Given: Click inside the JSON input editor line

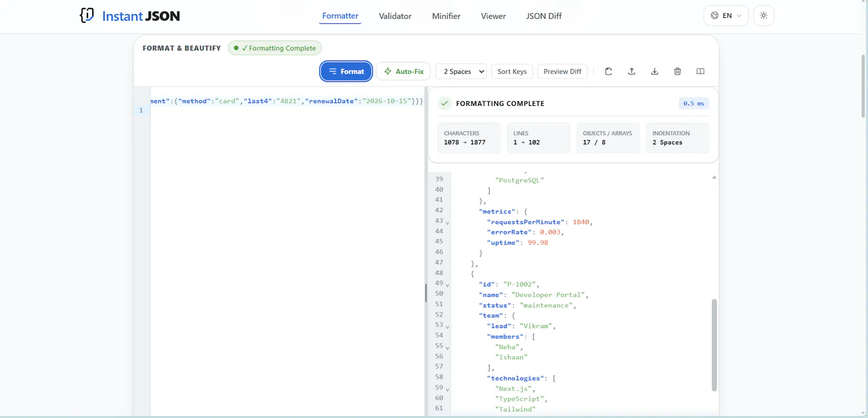Looking at the screenshot, I should [286, 101].
